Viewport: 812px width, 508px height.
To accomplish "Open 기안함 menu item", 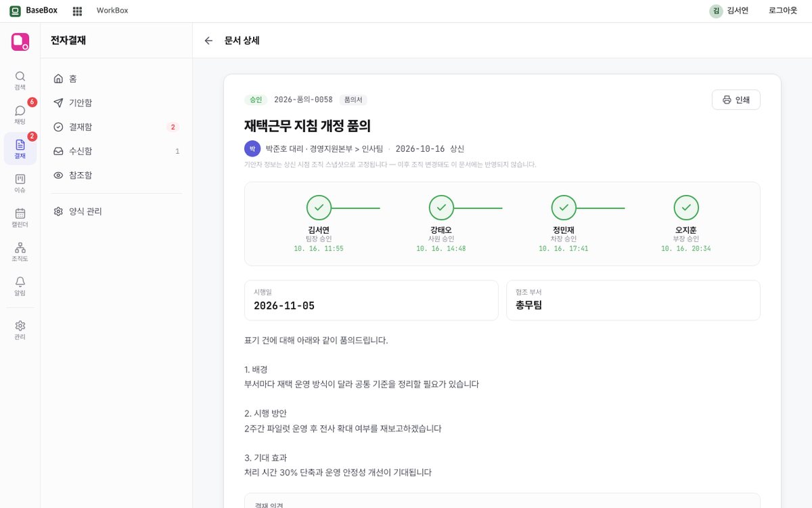I will 116,102.
